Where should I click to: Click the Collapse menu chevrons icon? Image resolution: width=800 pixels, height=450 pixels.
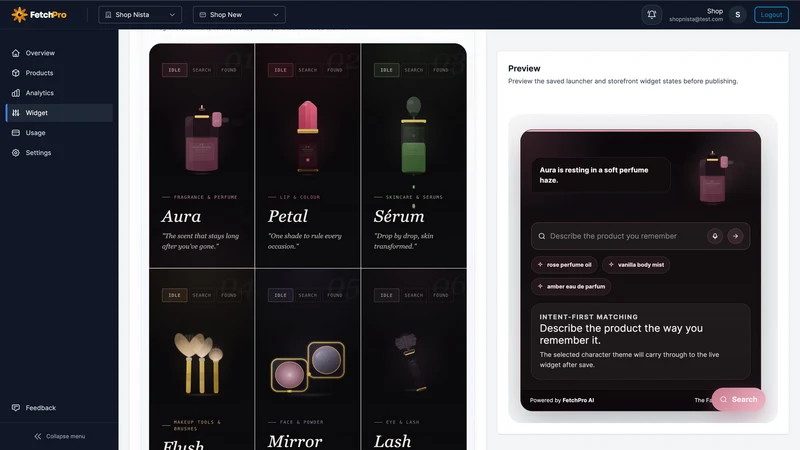click(38, 436)
